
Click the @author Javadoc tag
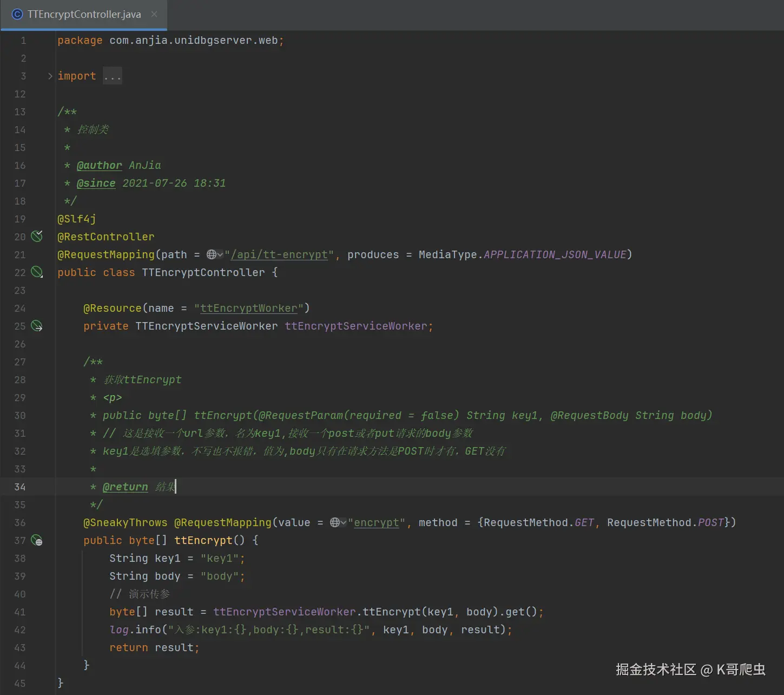click(99, 165)
